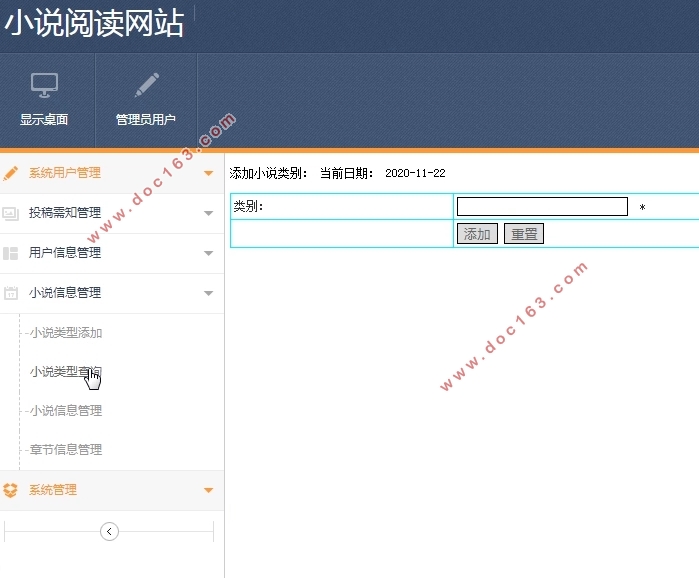Viewport: 699px width, 578px height.
Task: Click the 重置 button
Action: coord(524,234)
